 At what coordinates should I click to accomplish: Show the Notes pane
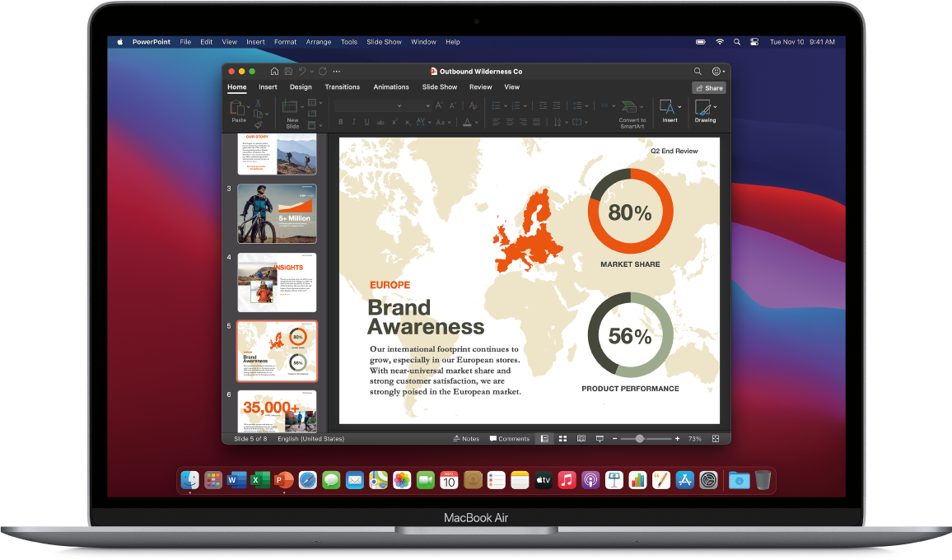pyautogui.click(x=466, y=438)
